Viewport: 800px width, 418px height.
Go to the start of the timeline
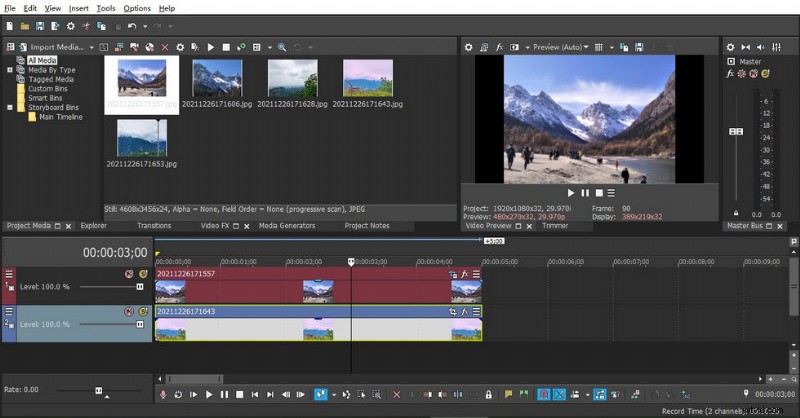click(x=255, y=395)
